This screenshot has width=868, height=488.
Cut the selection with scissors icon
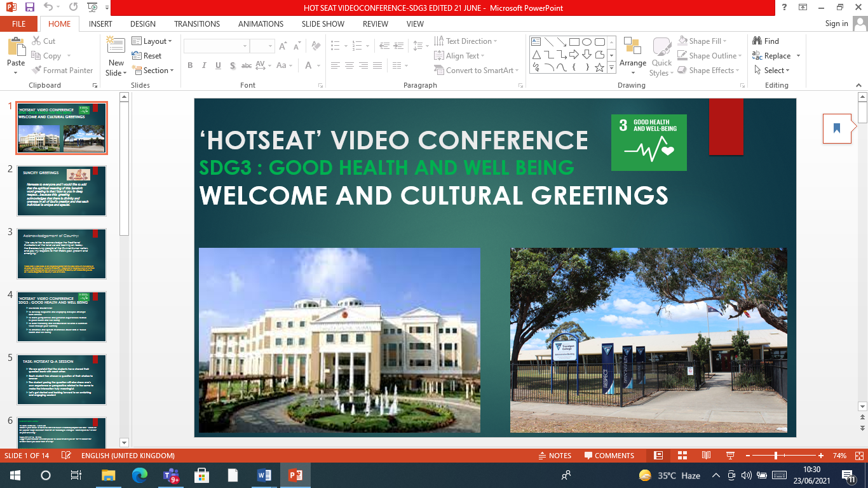[43, 41]
